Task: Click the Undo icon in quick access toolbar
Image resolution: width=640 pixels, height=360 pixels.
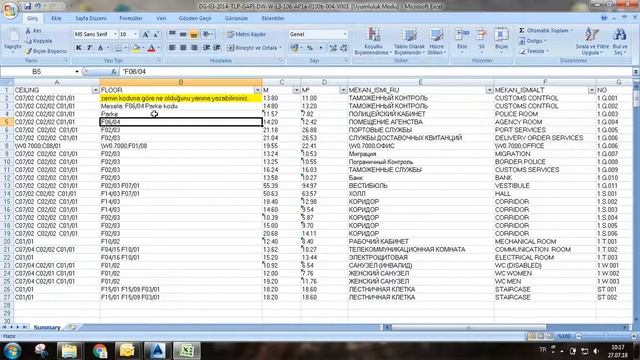Action: (38, 6)
